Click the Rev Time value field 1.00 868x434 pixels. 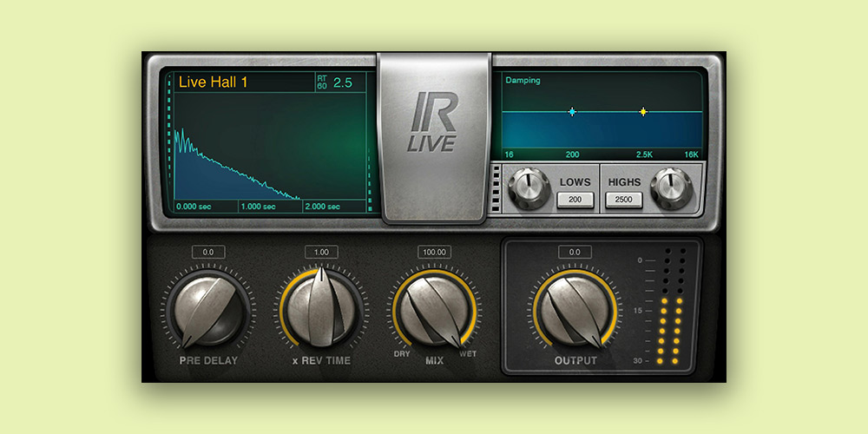(x=321, y=252)
